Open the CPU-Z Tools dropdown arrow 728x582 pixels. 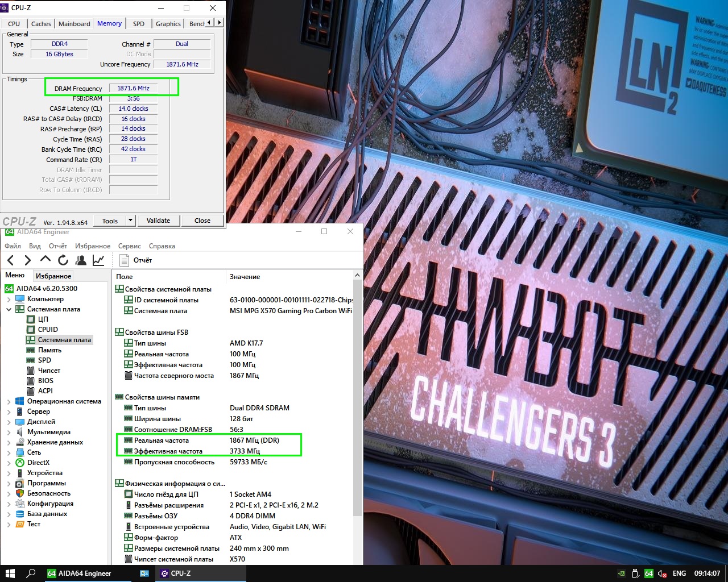tap(130, 221)
